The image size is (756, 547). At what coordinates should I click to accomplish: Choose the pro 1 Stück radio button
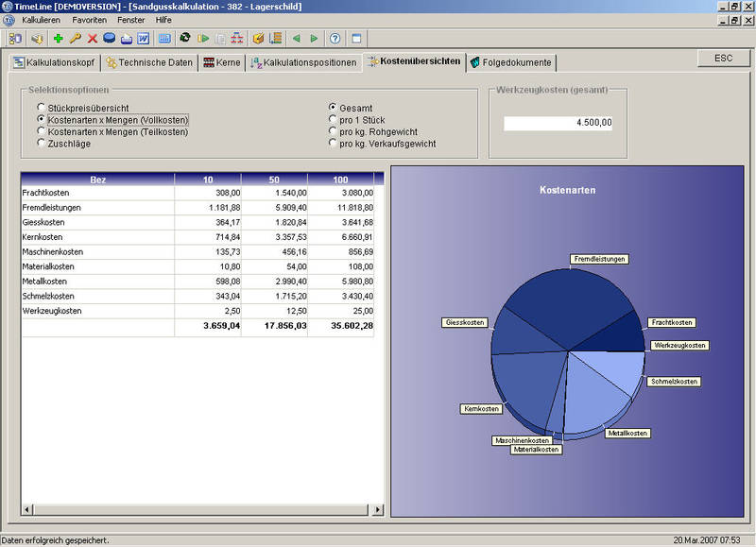332,120
